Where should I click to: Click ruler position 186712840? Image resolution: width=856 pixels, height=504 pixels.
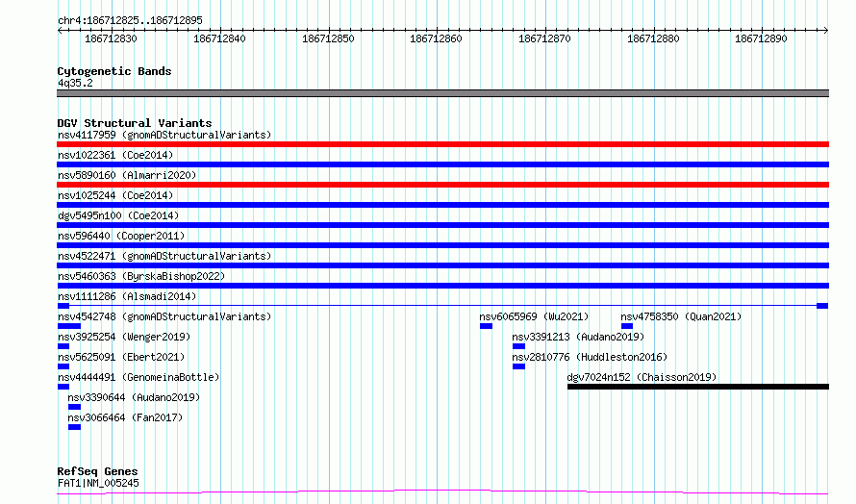[x=219, y=38]
